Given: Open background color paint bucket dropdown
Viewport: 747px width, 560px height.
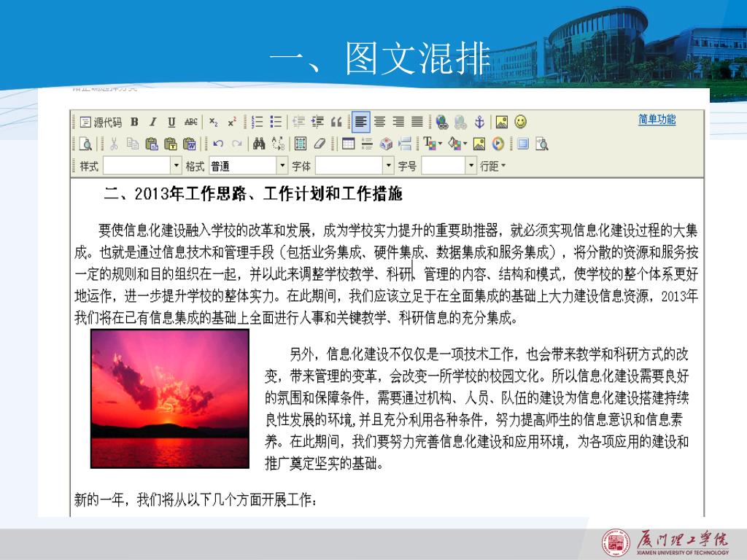Looking at the screenshot, I should tap(457, 144).
